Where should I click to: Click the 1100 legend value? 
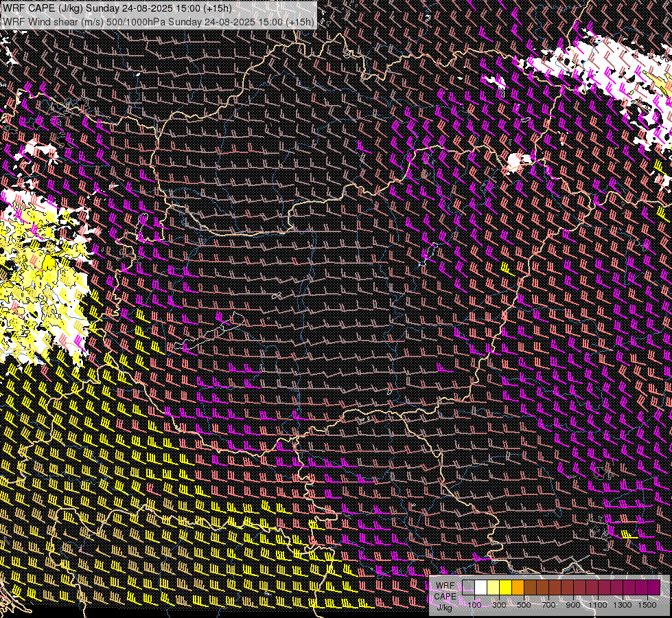597,605
